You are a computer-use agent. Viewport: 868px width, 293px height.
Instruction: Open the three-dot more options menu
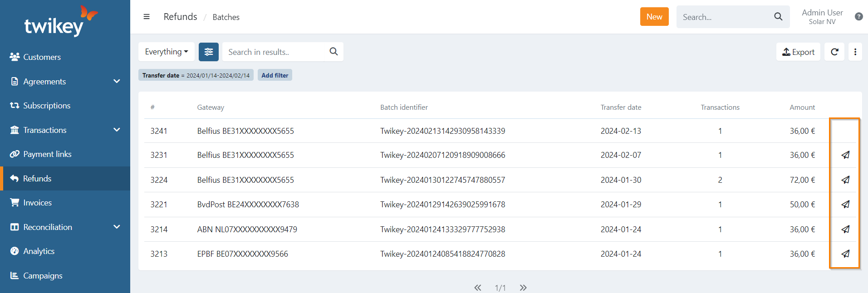855,52
